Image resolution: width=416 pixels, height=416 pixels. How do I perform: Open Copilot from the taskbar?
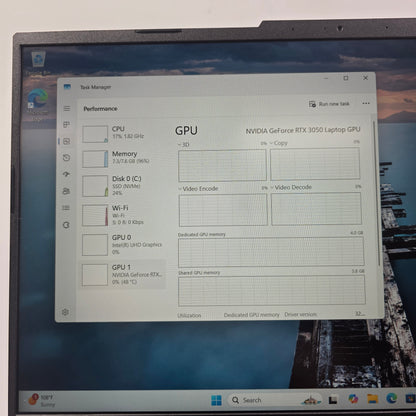353,399
